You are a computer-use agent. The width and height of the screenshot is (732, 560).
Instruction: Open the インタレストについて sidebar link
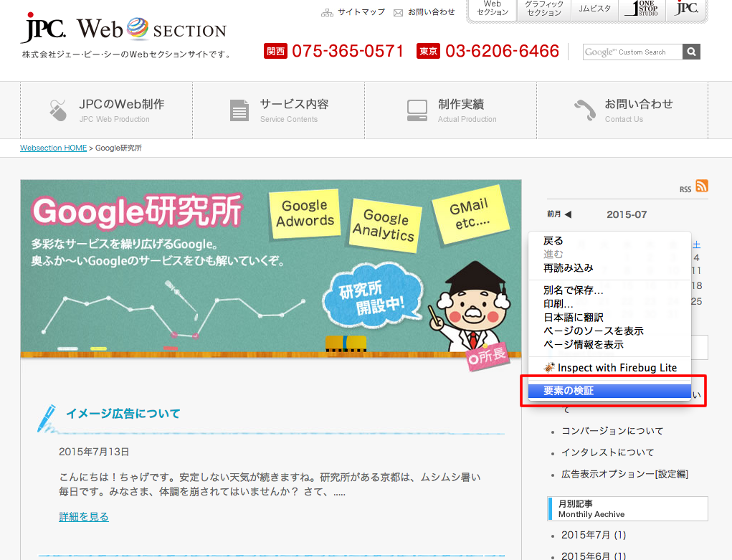point(607,452)
